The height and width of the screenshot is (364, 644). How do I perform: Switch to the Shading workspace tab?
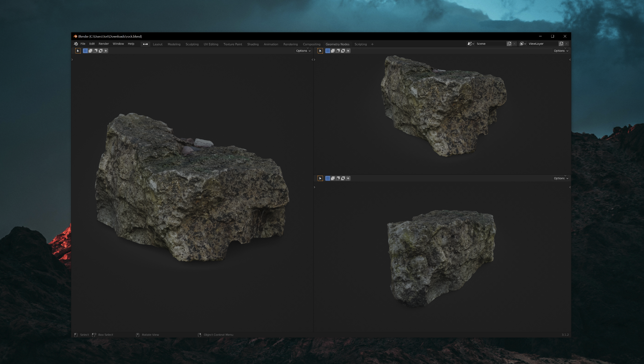click(x=253, y=44)
